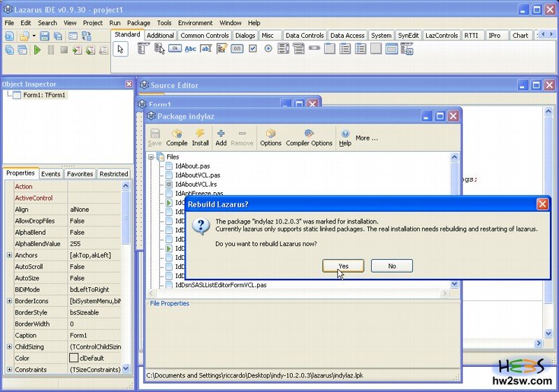
Task: Switch to Common Controls palette tab
Action: coord(204,35)
